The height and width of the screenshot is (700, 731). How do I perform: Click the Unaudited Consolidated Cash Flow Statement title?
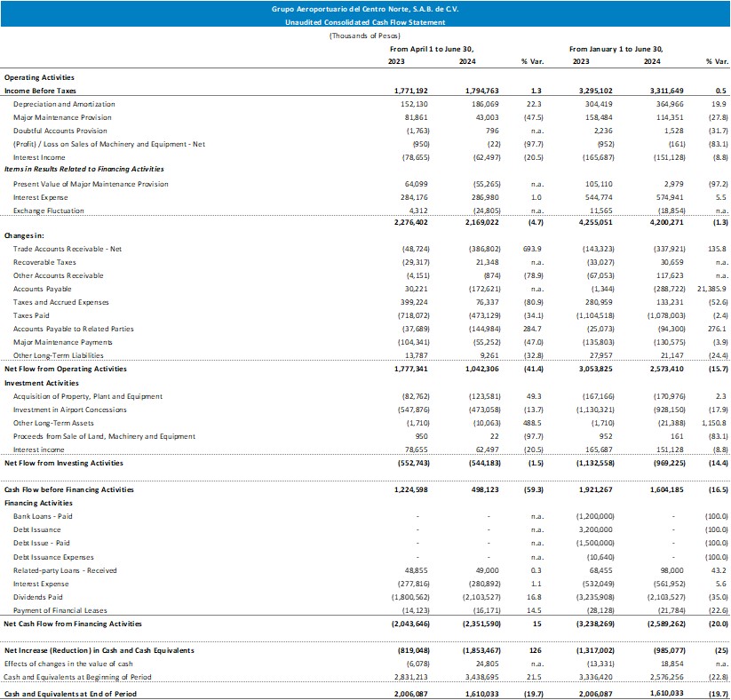tap(365, 22)
